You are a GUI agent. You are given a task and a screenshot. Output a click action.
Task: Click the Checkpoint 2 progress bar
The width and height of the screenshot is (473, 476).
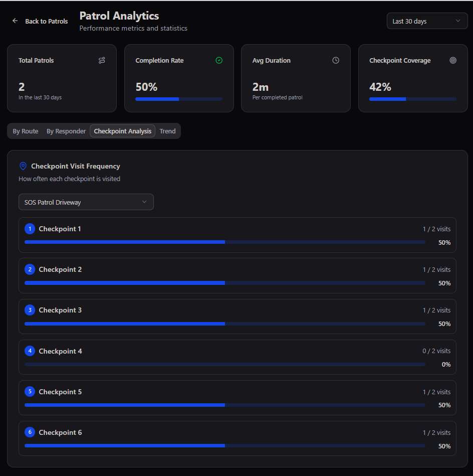coord(224,283)
